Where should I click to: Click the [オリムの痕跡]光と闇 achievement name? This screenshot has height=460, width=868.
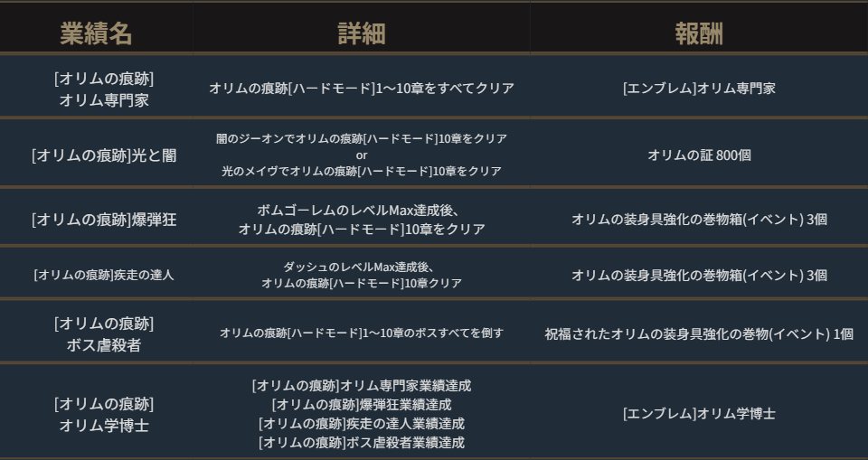[x=103, y=155]
